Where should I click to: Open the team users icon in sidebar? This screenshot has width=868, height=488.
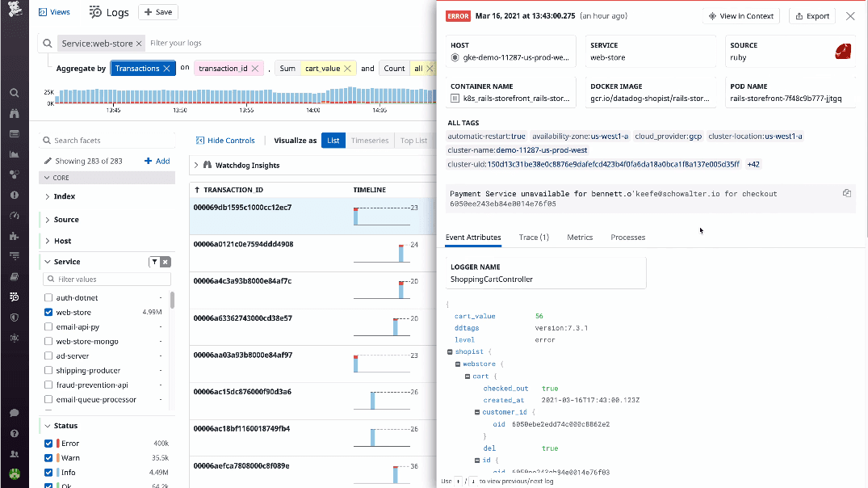[x=15, y=453]
